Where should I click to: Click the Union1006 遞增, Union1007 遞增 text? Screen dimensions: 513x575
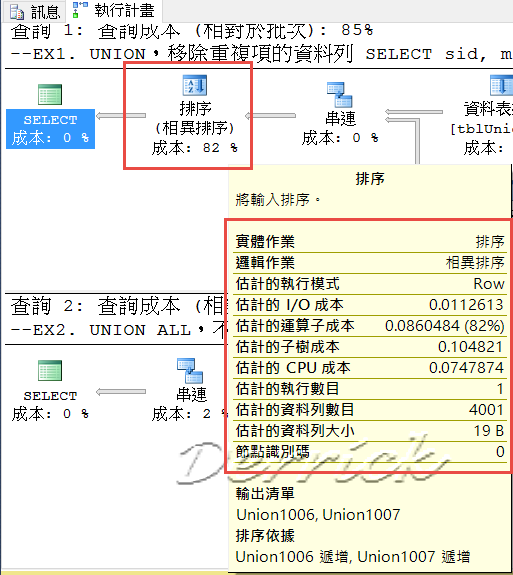click(x=352, y=557)
